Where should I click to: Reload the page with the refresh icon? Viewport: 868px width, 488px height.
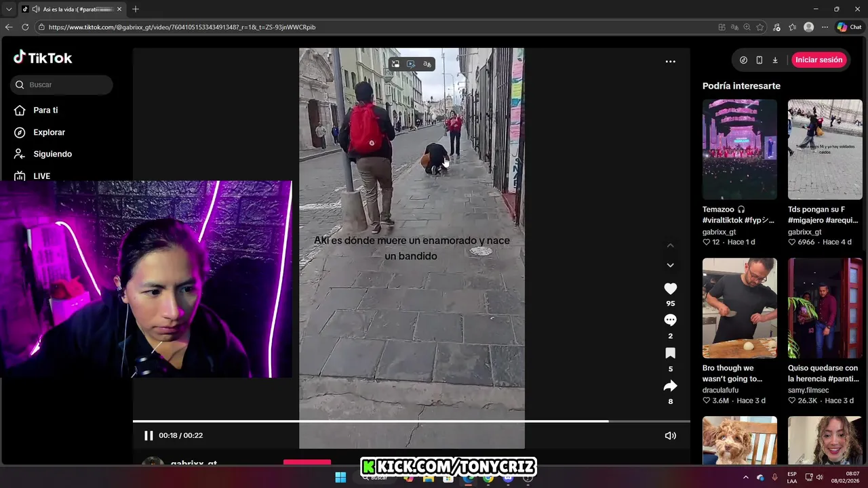tap(25, 27)
